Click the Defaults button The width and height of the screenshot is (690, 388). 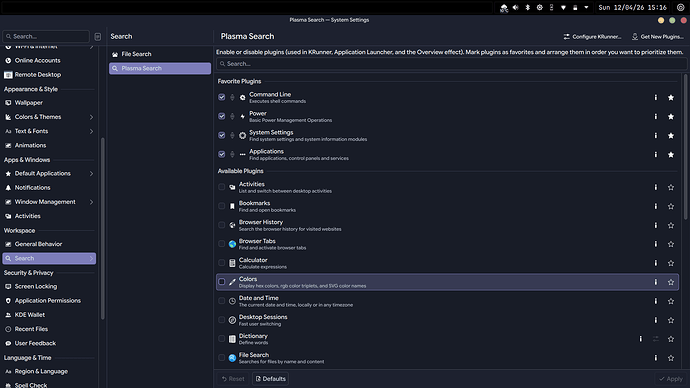pyautogui.click(x=270, y=379)
